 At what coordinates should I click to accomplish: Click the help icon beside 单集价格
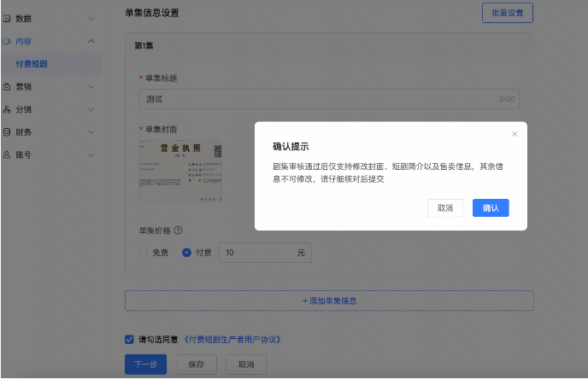coord(179,230)
